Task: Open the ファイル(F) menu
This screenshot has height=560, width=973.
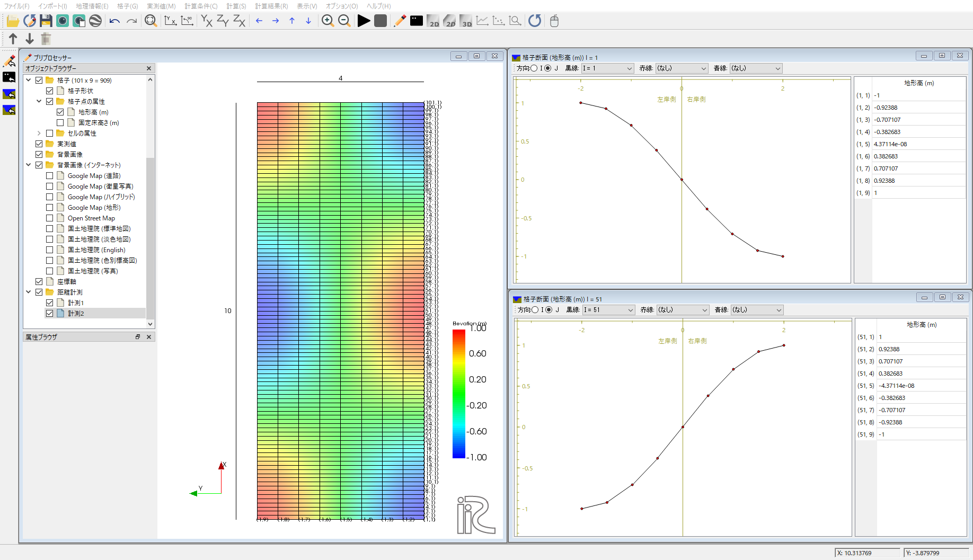Action: pos(16,6)
